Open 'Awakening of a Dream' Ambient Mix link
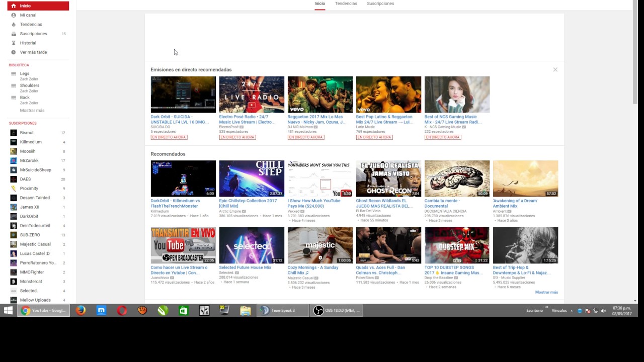Image resolution: width=644 pixels, height=362 pixels. pyautogui.click(x=515, y=203)
